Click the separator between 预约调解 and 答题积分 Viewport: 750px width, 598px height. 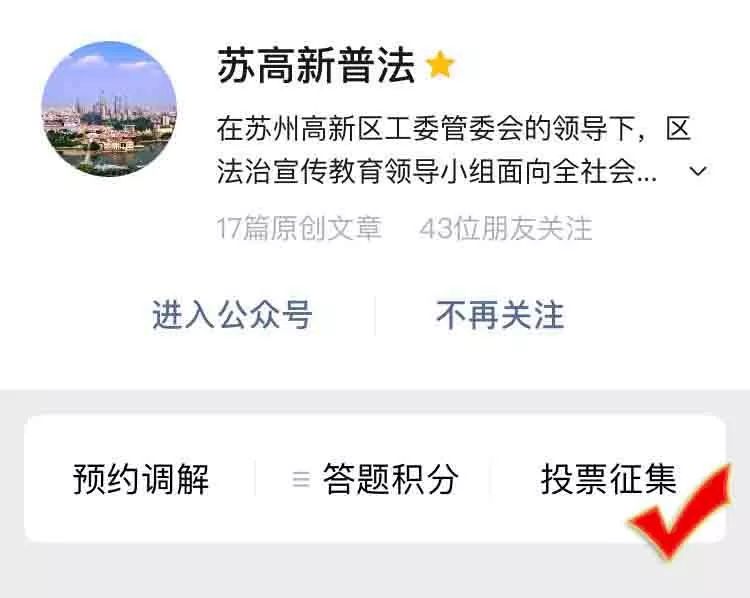click(x=255, y=479)
